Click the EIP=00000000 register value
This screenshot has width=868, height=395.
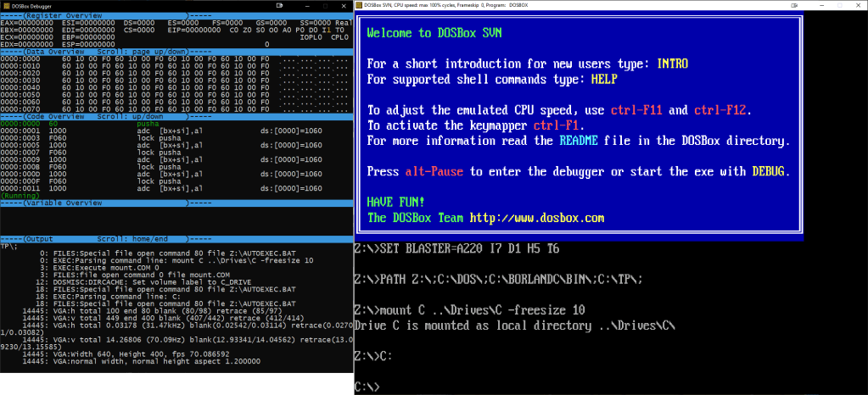pos(193,30)
